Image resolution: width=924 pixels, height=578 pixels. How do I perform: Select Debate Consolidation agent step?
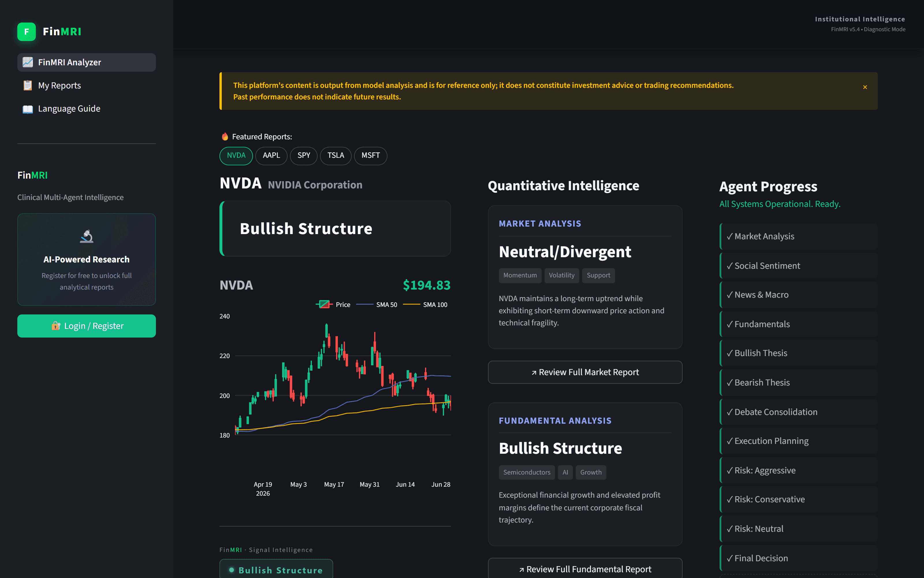pos(798,412)
